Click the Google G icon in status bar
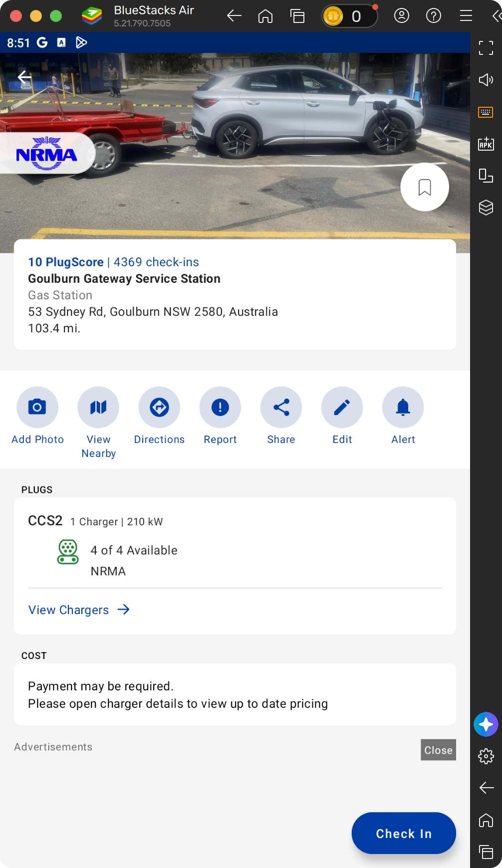The image size is (502, 868). point(42,43)
